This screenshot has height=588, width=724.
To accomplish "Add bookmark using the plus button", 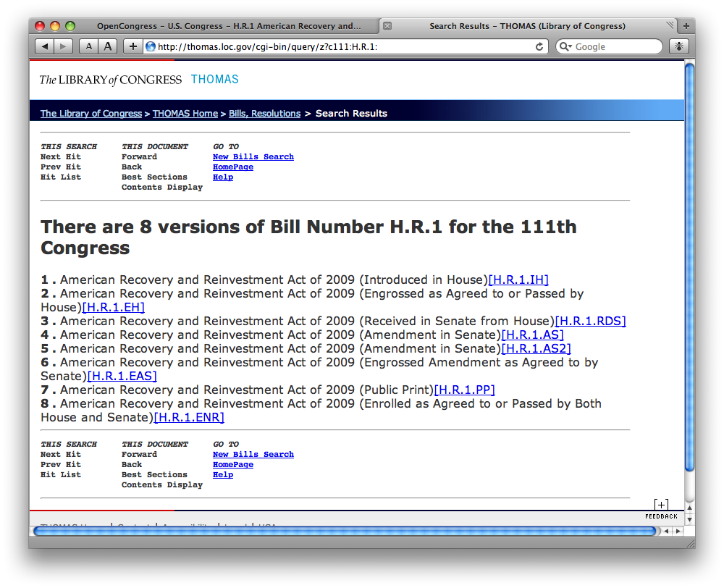I will click(x=132, y=46).
